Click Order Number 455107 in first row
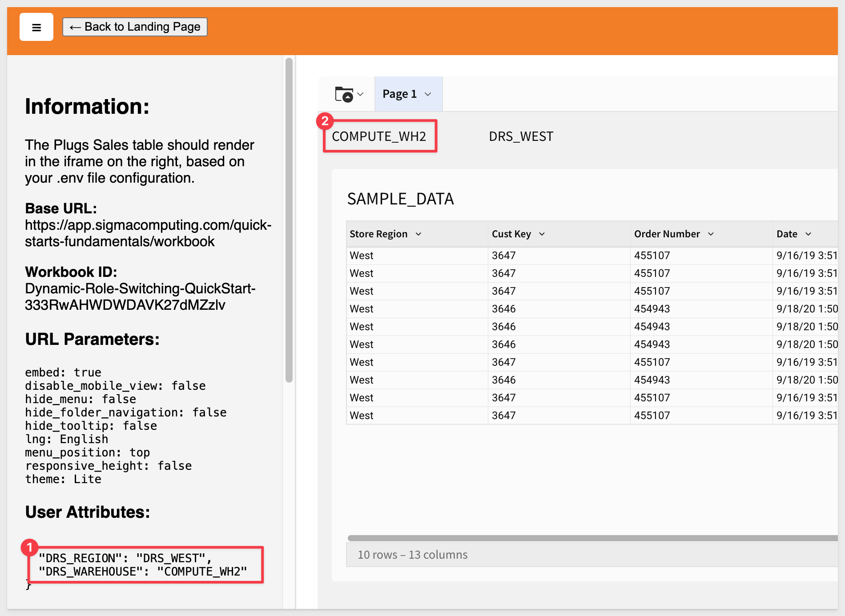Image resolution: width=845 pixels, height=616 pixels. [701, 256]
